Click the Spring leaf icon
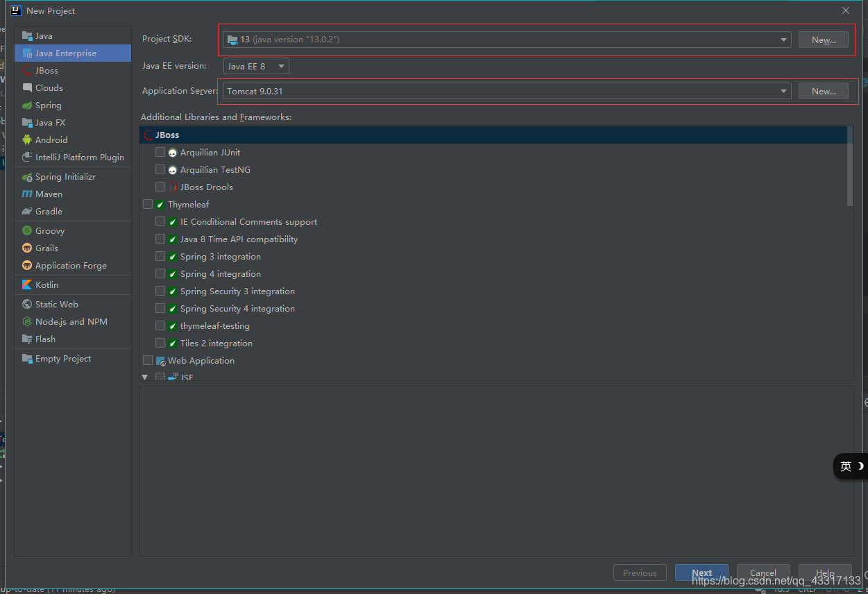Viewport: 868px width, 594px height. (27, 105)
